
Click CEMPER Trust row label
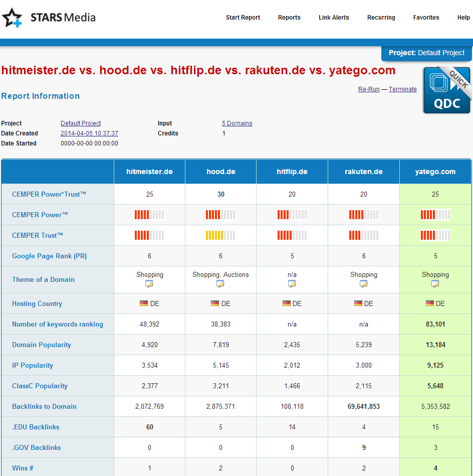coord(38,235)
